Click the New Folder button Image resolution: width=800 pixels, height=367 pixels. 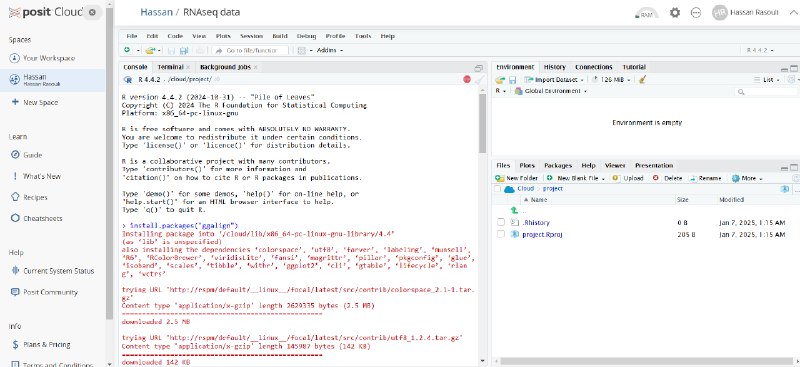click(516, 178)
